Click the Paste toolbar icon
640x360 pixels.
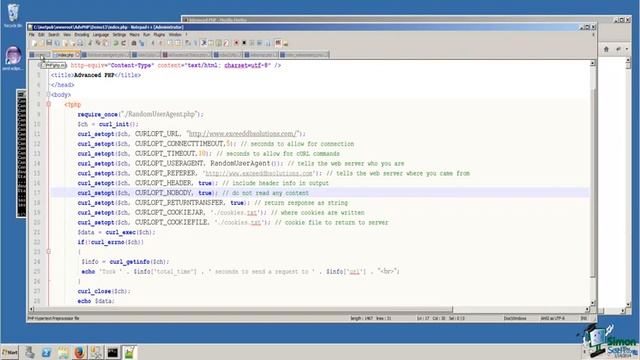[106, 43]
